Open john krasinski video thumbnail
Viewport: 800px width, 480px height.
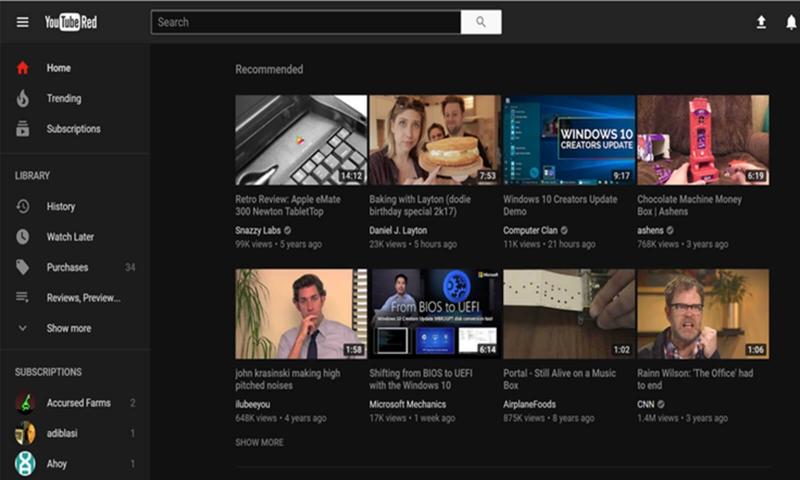[301, 314]
